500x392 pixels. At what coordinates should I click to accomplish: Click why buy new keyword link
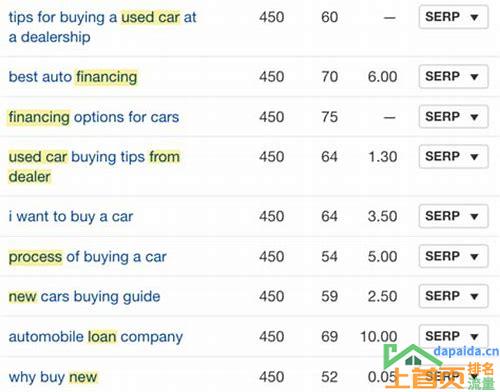pyautogui.click(x=53, y=377)
